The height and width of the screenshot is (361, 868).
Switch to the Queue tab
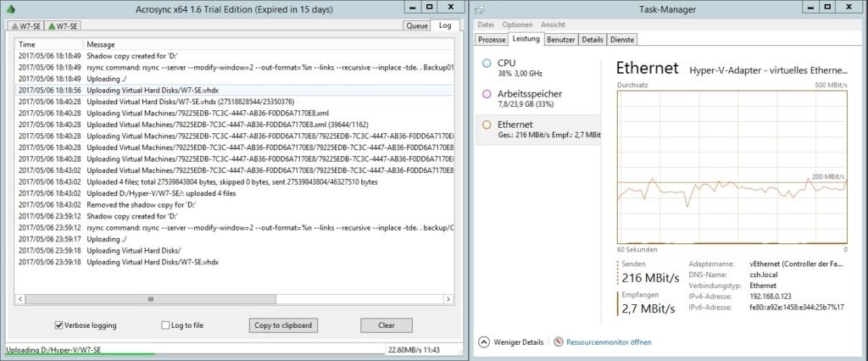point(417,26)
